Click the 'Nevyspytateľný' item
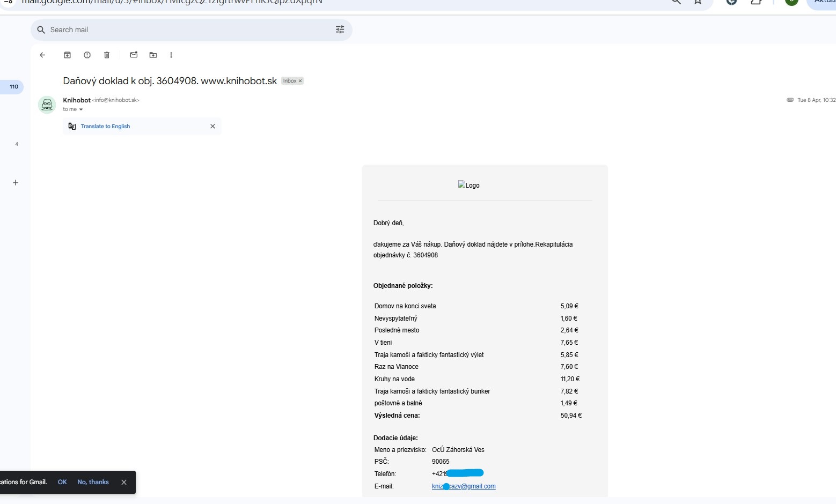836x504 pixels. [x=395, y=318]
